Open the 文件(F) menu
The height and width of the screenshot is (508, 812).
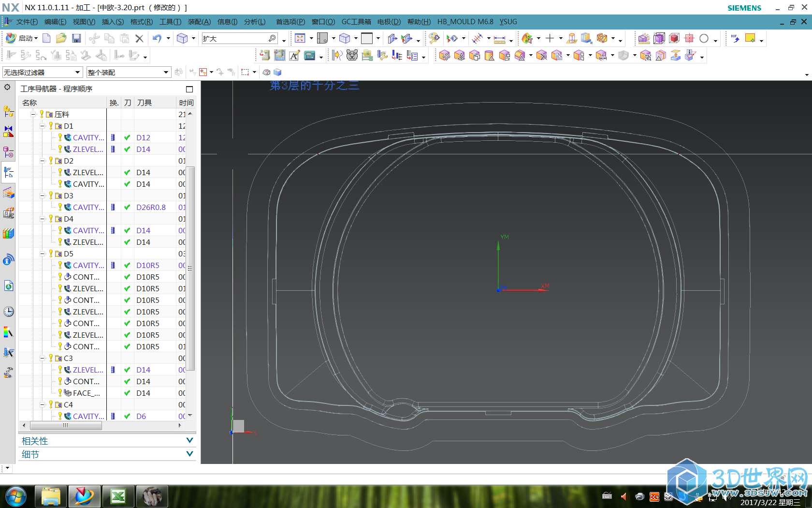(x=27, y=22)
